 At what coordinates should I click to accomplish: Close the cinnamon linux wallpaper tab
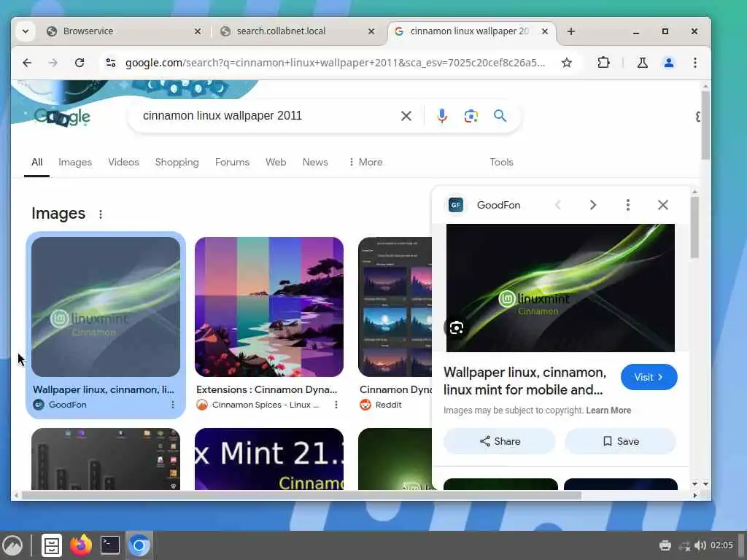tap(544, 31)
